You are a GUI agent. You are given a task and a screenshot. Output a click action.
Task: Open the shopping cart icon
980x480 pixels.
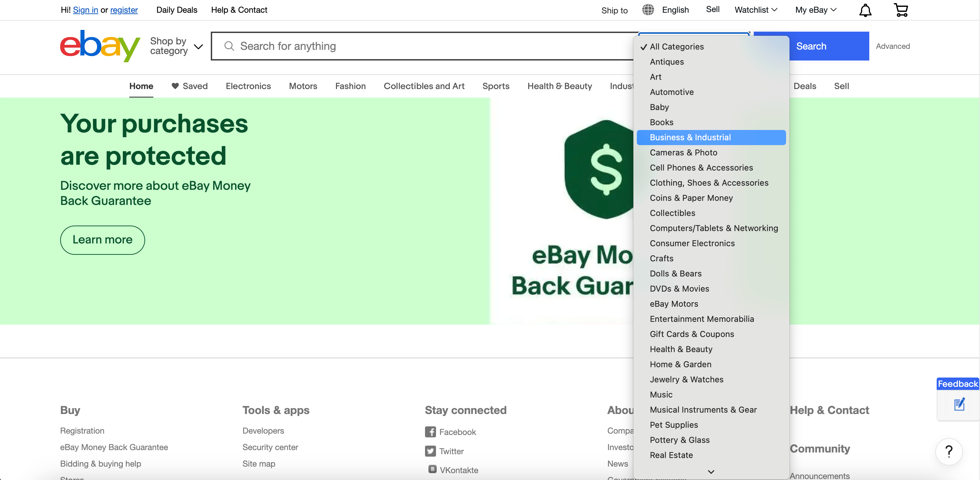point(901,10)
